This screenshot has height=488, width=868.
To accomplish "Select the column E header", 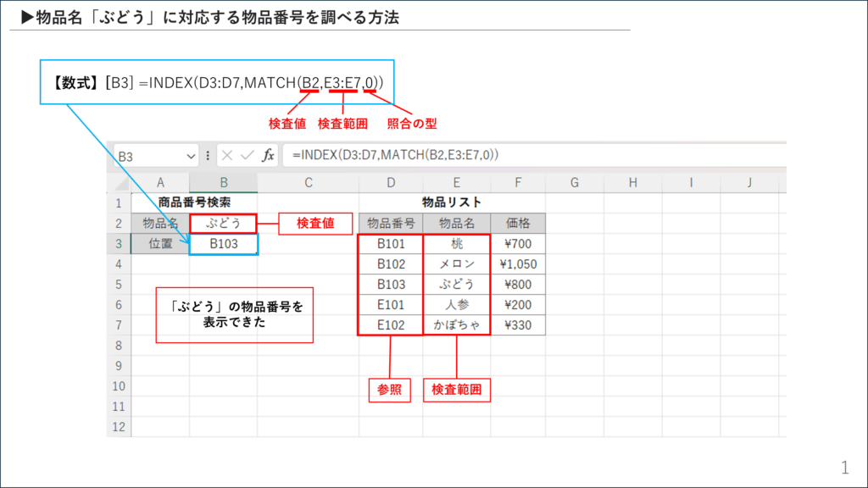I will coord(457,183).
